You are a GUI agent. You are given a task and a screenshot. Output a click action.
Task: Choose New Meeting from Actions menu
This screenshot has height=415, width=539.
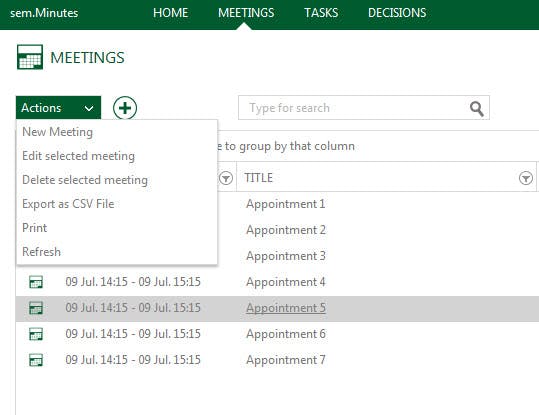tap(57, 132)
